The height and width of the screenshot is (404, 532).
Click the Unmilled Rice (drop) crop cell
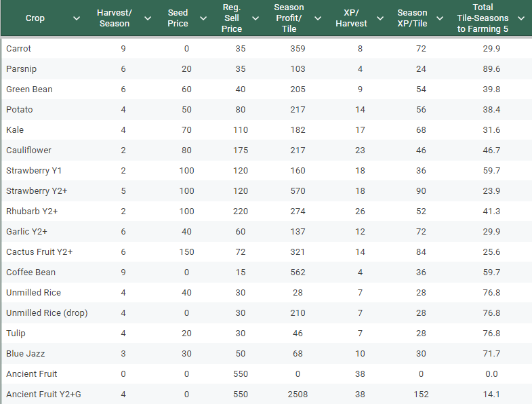point(47,313)
